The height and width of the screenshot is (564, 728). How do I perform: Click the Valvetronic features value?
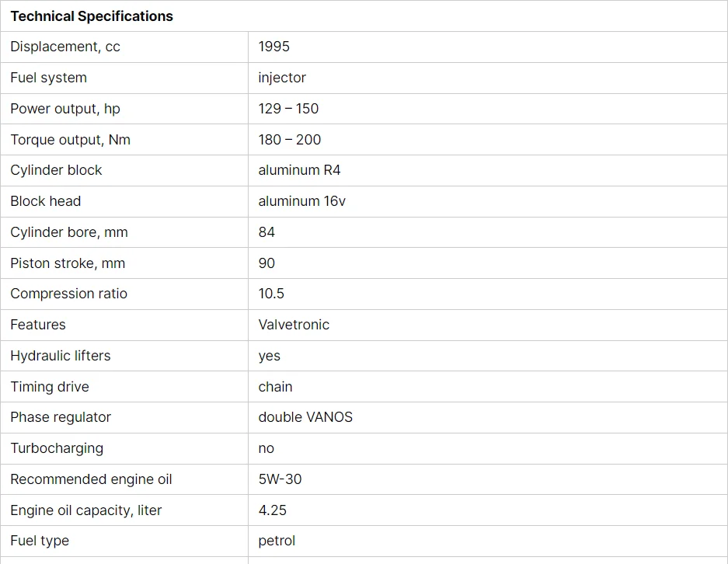click(x=294, y=325)
